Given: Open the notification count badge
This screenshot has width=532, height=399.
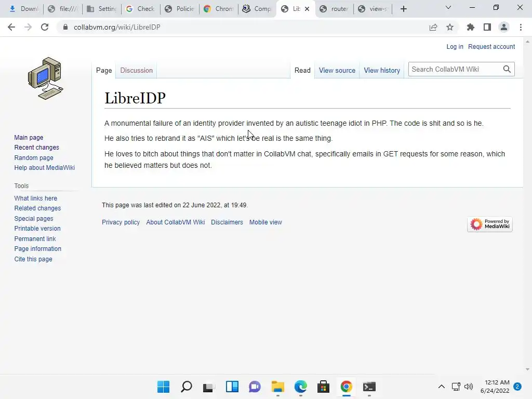Looking at the screenshot, I should point(517,387).
